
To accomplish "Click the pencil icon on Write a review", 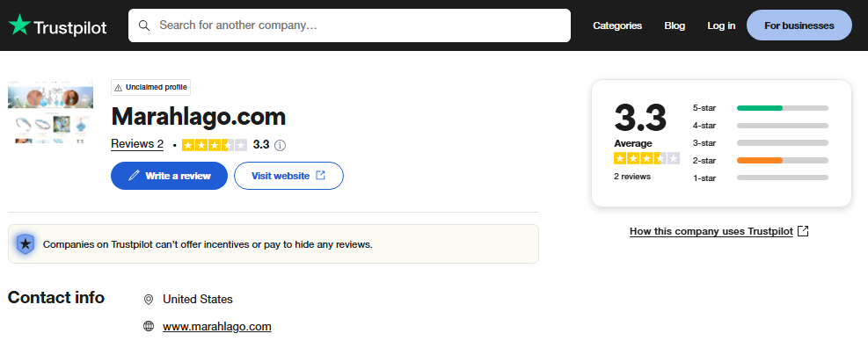I will [134, 176].
